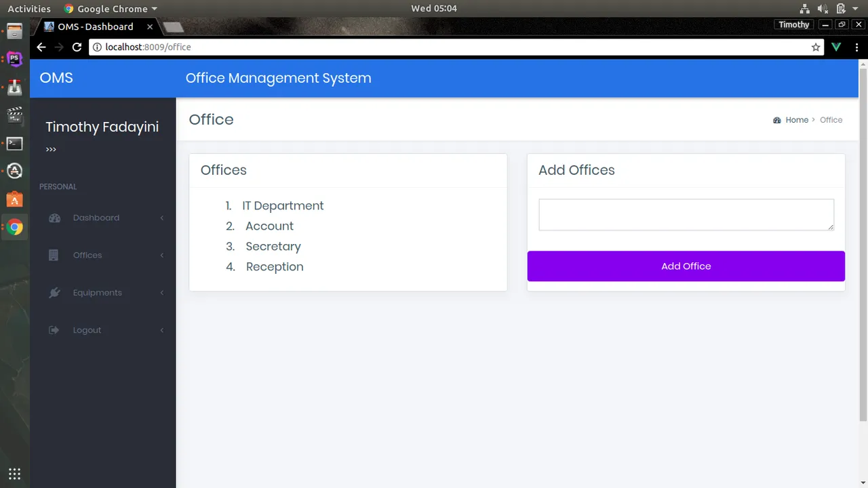868x488 pixels.
Task: Expand the Equipments menu chevron
Action: (162, 293)
